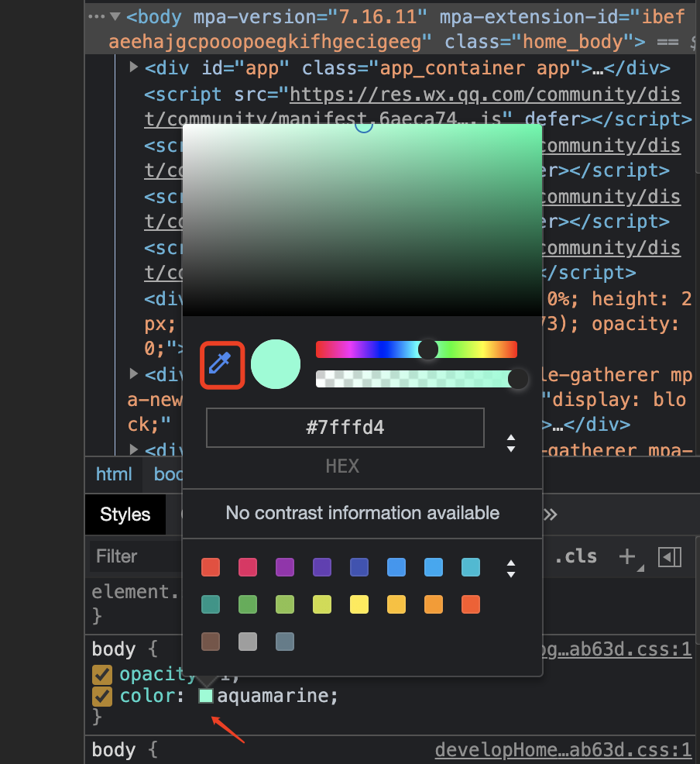
Task: Click the large aquamarine color preview circle
Action: tap(276, 364)
